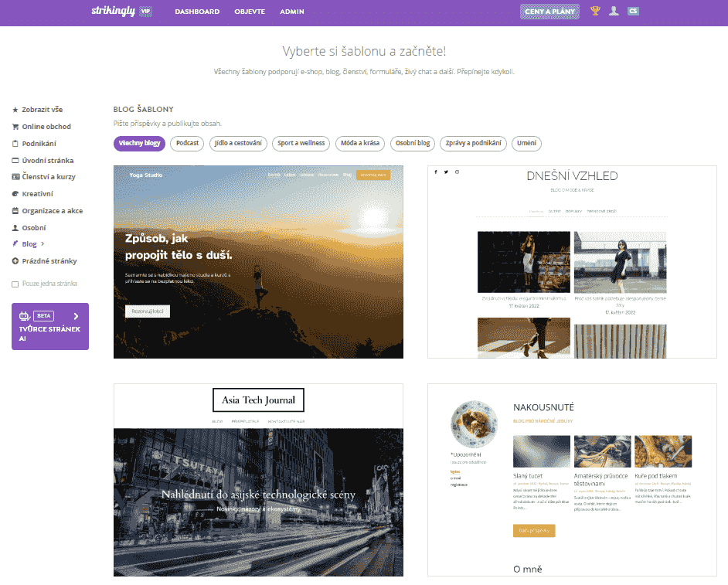The width and height of the screenshot is (728, 585).
Task: Select the Umění filter
Action: pyautogui.click(x=526, y=143)
